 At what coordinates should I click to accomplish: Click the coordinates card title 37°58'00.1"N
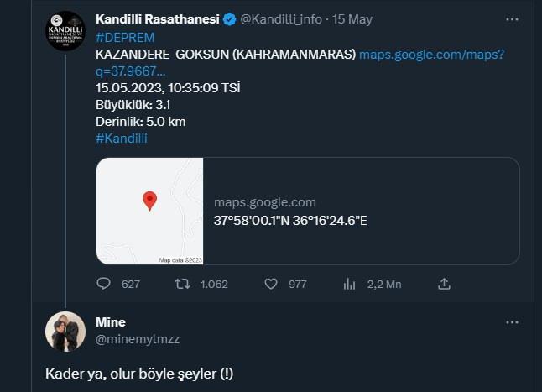pyautogui.click(x=290, y=221)
